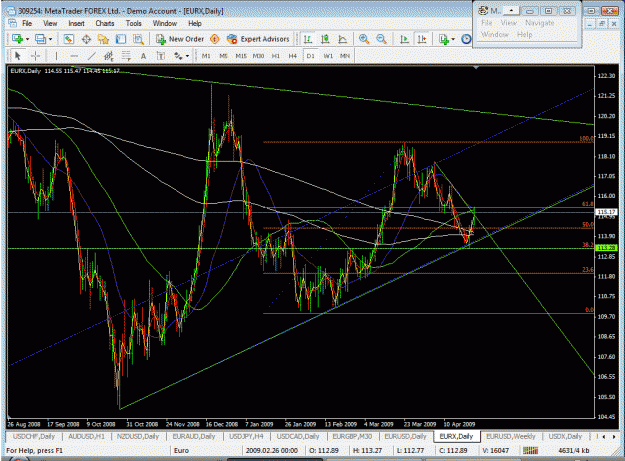625x461 pixels.
Task: Click the Profiles toolbar icon
Action: tap(40, 39)
